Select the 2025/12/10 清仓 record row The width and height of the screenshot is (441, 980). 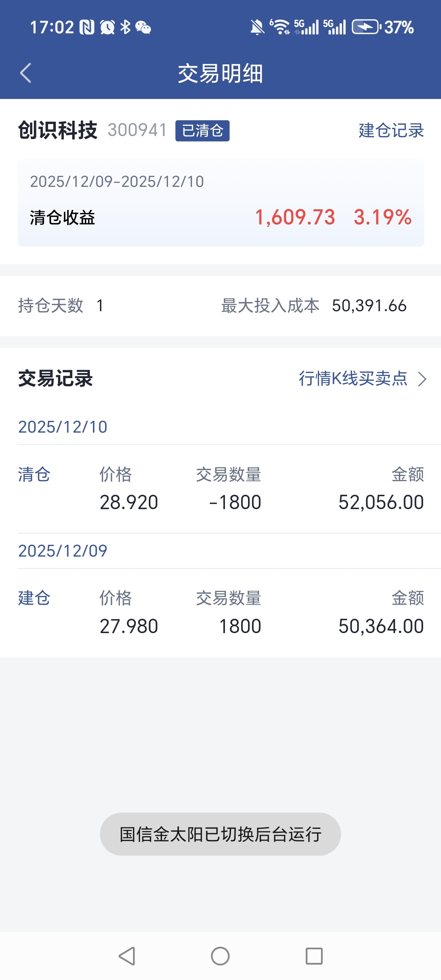220,489
